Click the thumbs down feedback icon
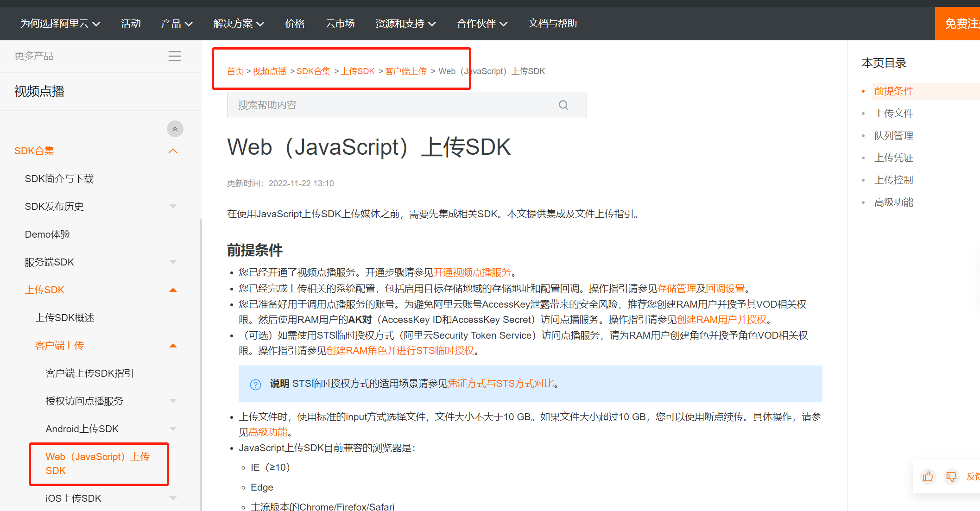This screenshot has width=980, height=511. point(951,477)
